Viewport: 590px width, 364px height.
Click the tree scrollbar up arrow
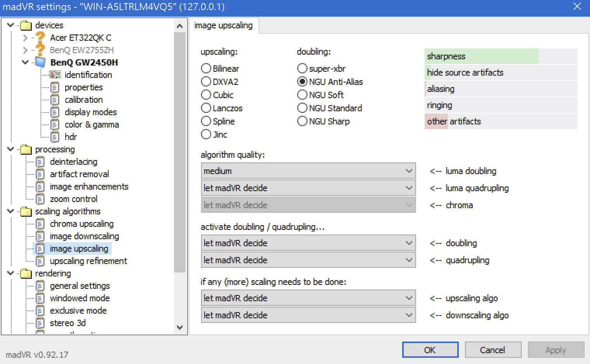(180, 26)
